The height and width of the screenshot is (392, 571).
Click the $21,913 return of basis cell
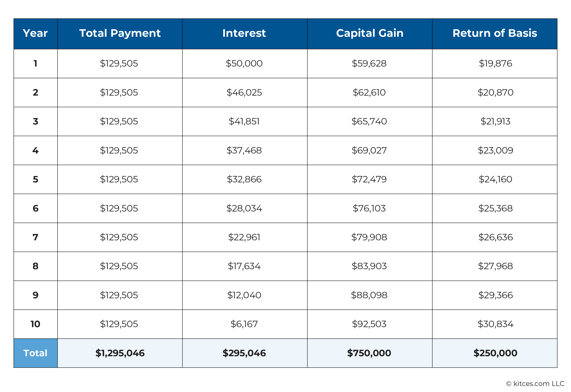click(495, 121)
